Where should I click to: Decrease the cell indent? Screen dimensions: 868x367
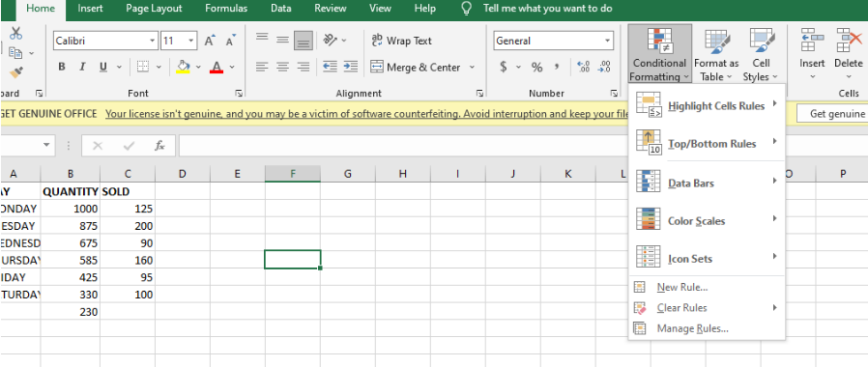pyautogui.click(x=330, y=67)
